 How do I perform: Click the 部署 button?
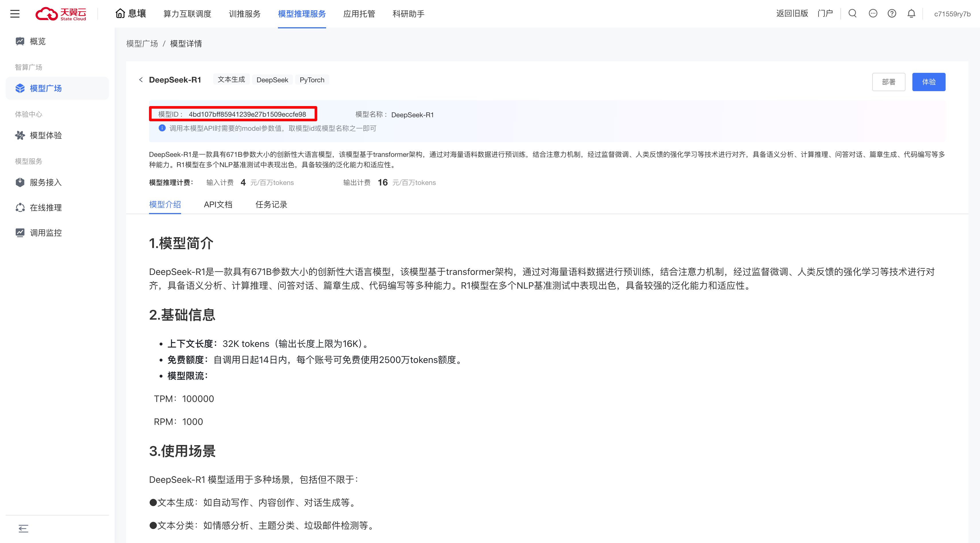tap(888, 82)
